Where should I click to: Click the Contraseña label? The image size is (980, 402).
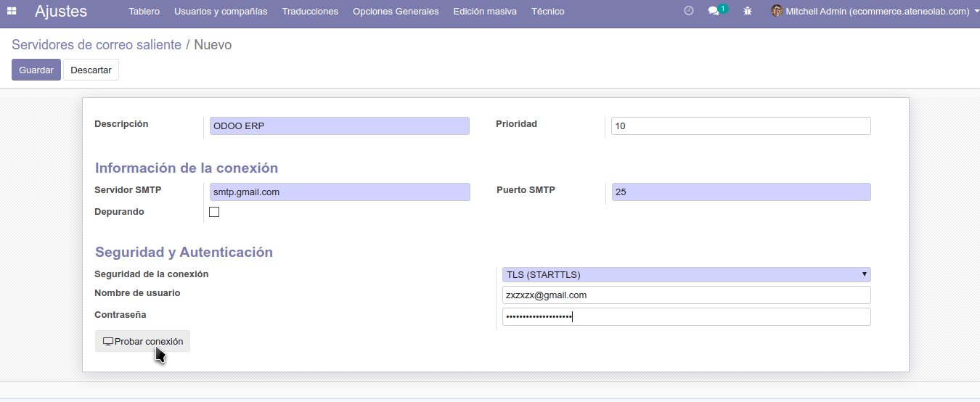[120, 315]
